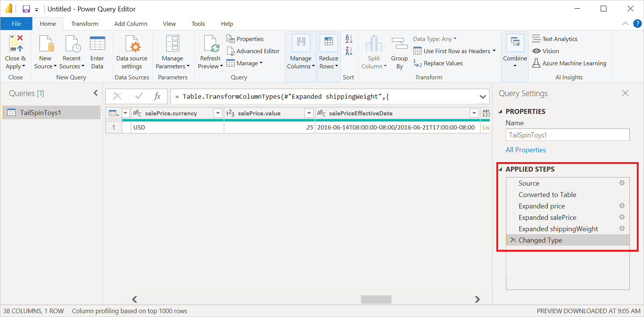This screenshot has width=644, height=317.
Task: Open Text Analytics
Action: (x=555, y=39)
